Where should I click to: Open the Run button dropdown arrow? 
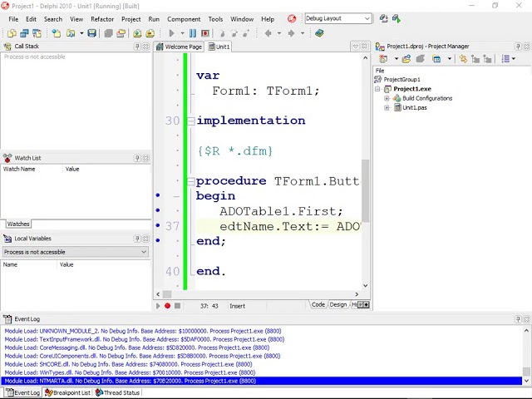point(182,33)
